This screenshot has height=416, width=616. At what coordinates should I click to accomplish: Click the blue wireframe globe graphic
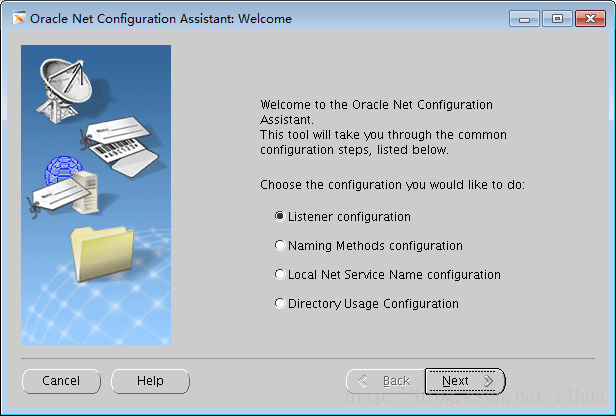62,169
